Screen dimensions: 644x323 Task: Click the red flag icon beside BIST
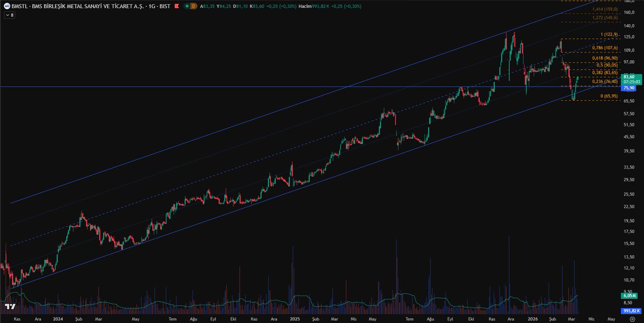[x=177, y=6]
